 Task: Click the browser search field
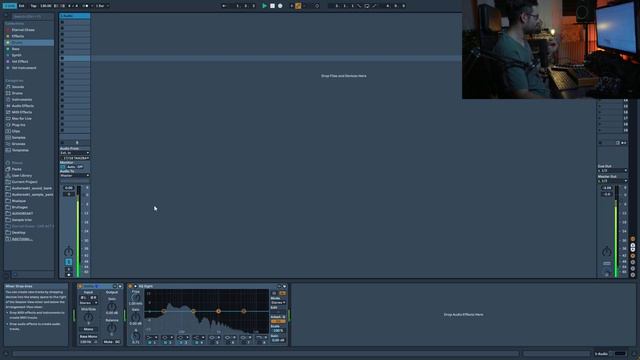point(32,17)
